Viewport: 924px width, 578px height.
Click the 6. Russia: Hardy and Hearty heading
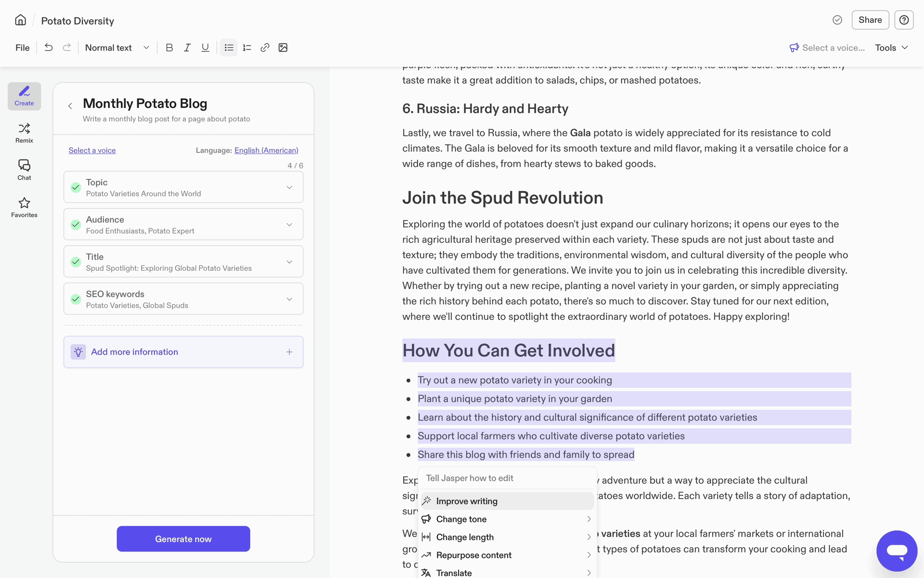(x=485, y=108)
